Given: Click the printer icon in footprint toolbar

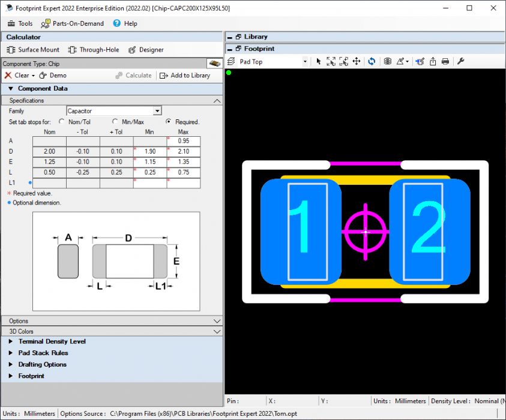Looking at the screenshot, I should [x=445, y=61].
